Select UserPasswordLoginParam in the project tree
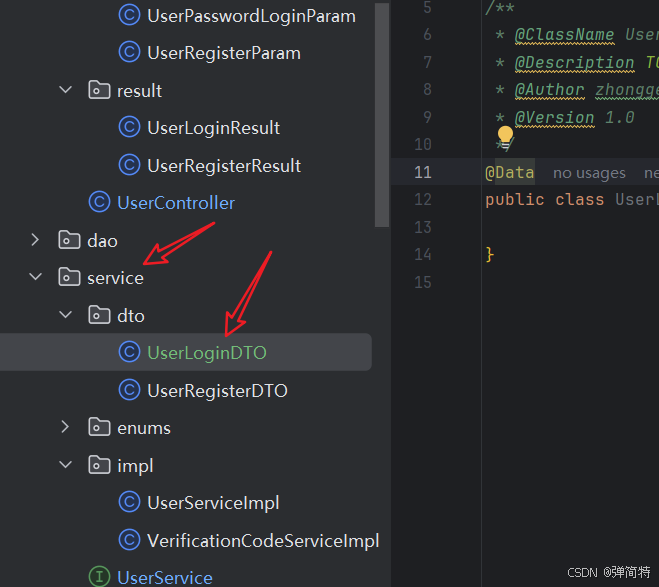This screenshot has width=659, height=587. [251, 16]
